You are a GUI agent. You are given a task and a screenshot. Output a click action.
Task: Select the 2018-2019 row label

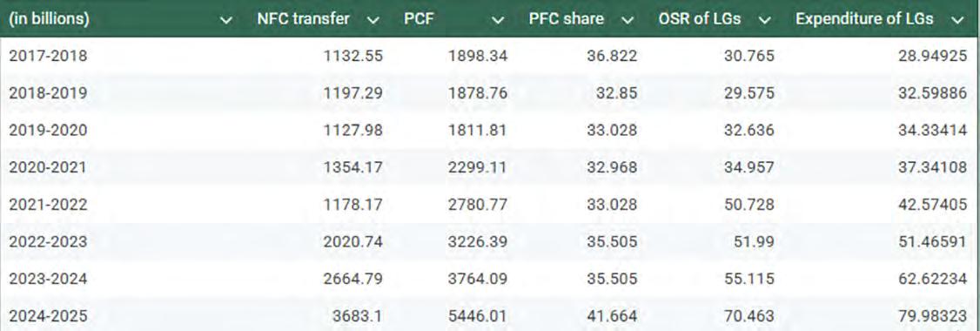tap(48, 93)
